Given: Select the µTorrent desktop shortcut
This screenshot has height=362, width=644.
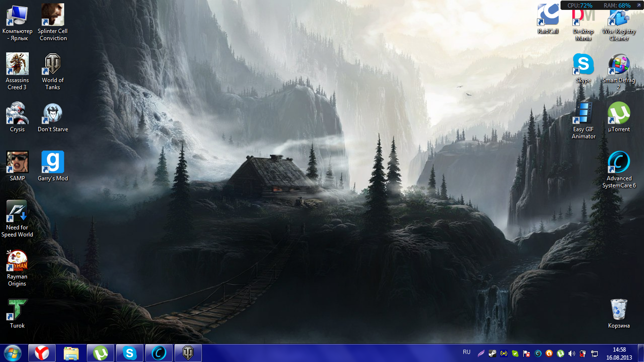Looking at the screenshot, I should point(619,117).
